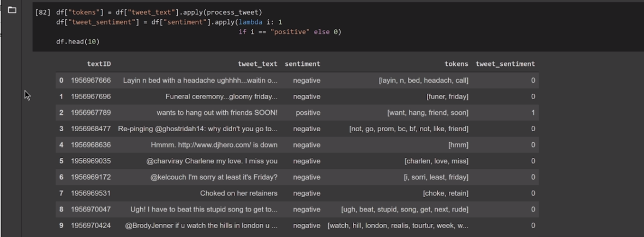Click the df.head(10) line in code cell
The width and height of the screenshot is (644, 237).
point(78,41)
